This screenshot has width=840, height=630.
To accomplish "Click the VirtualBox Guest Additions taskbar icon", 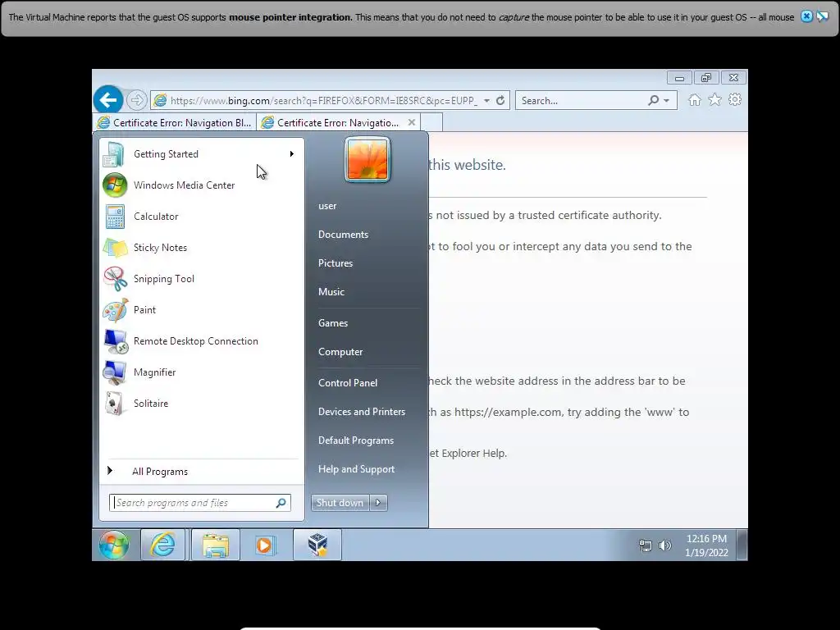I will click(x=317, y=545).
